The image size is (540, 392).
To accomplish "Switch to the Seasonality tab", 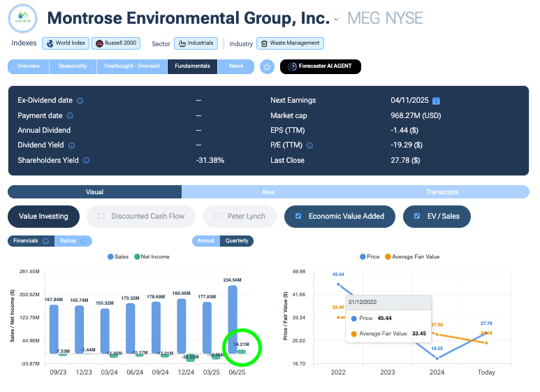I will coord(73,66).
